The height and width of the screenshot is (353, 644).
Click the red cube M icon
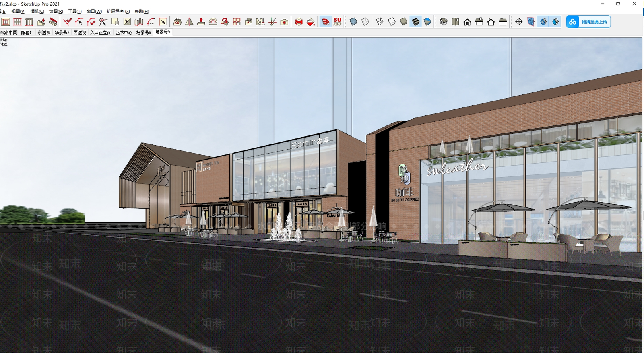tap(299, 22)
